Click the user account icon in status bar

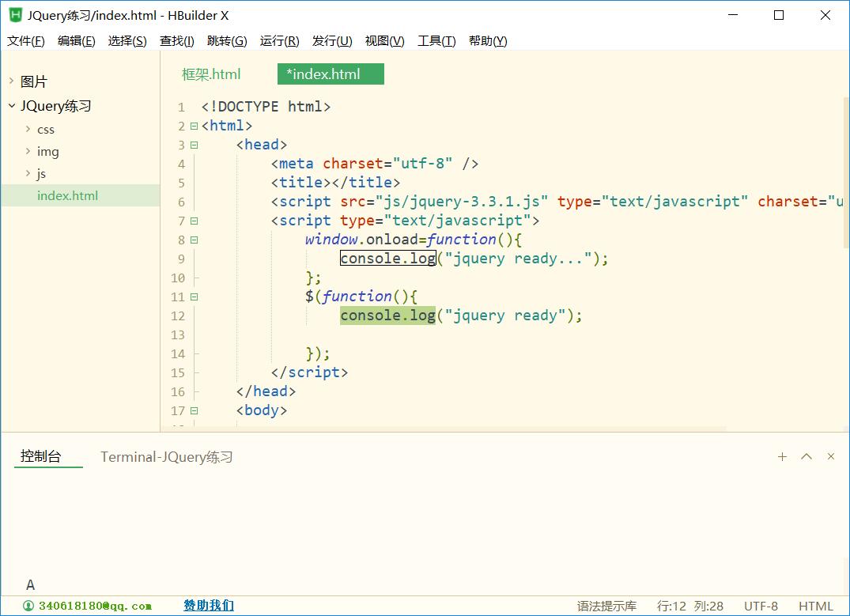[x=28, y=606]
